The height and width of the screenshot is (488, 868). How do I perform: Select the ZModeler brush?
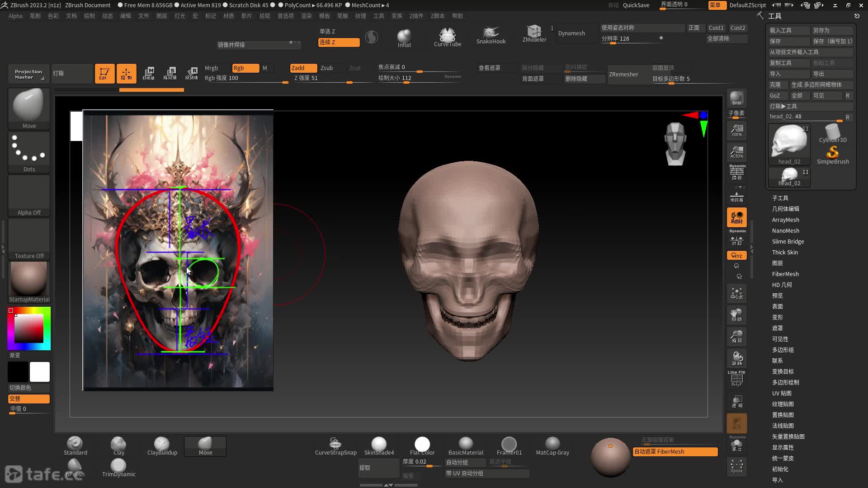tap(534, 34)
